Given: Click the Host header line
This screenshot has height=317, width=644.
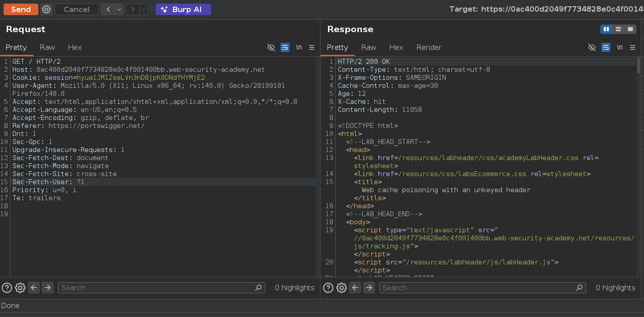Looking at the screenshot, I should [x=139, y=70].
